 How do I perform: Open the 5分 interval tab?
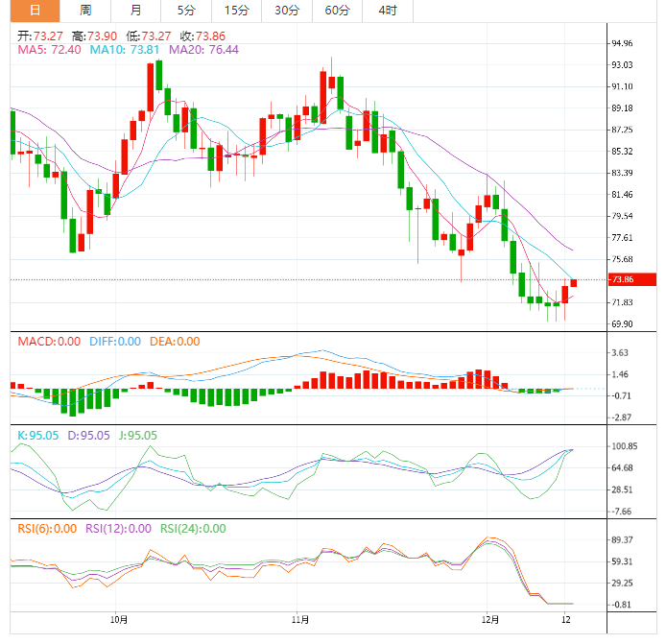pyautogui.click(x=185, y=11)
